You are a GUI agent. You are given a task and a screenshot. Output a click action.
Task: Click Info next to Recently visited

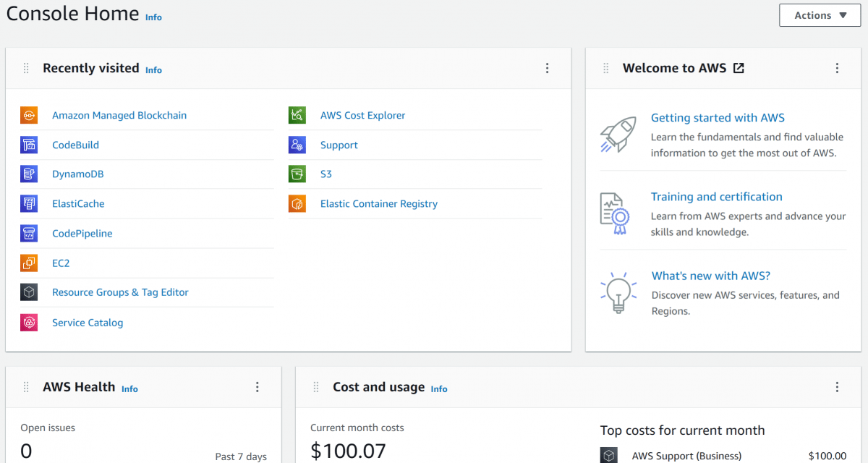(x=153, y=70)
